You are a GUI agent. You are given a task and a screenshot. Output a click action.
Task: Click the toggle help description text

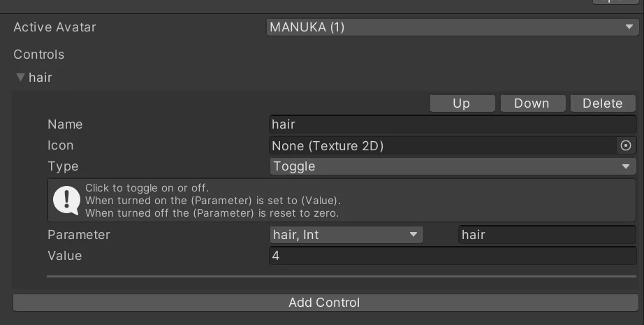(213, 200)
